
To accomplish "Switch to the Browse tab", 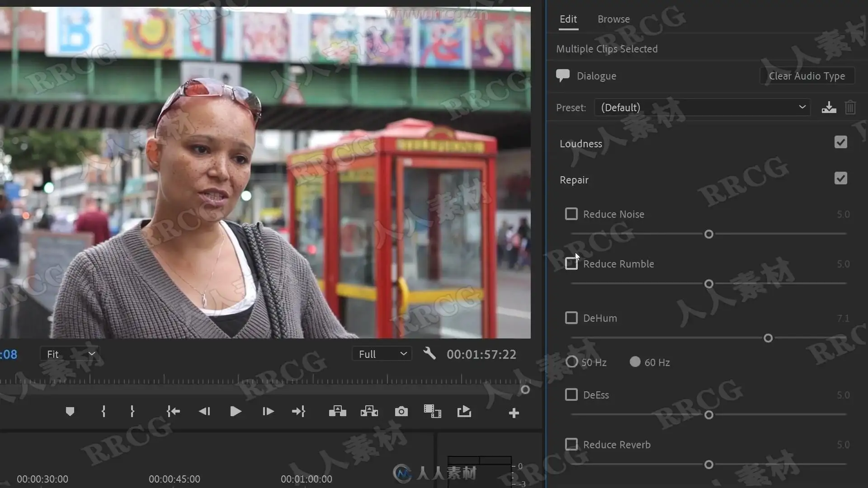I will pos(613,19).
